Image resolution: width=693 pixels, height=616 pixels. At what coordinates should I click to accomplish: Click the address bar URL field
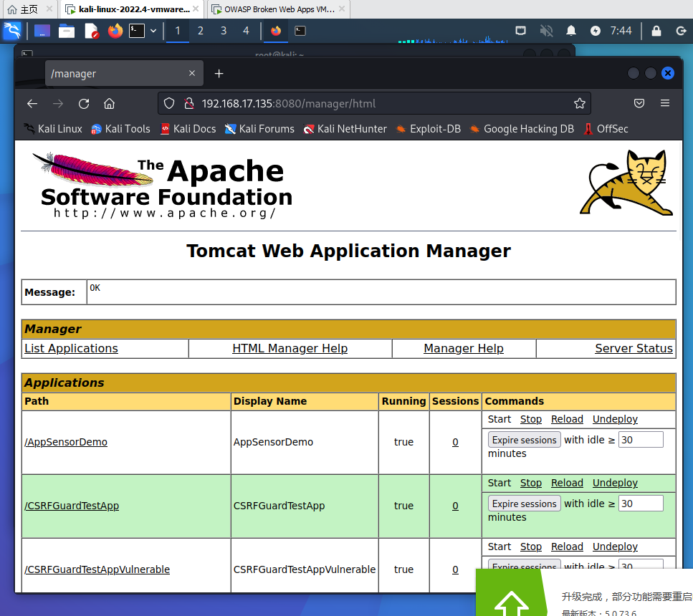(373, 104)
